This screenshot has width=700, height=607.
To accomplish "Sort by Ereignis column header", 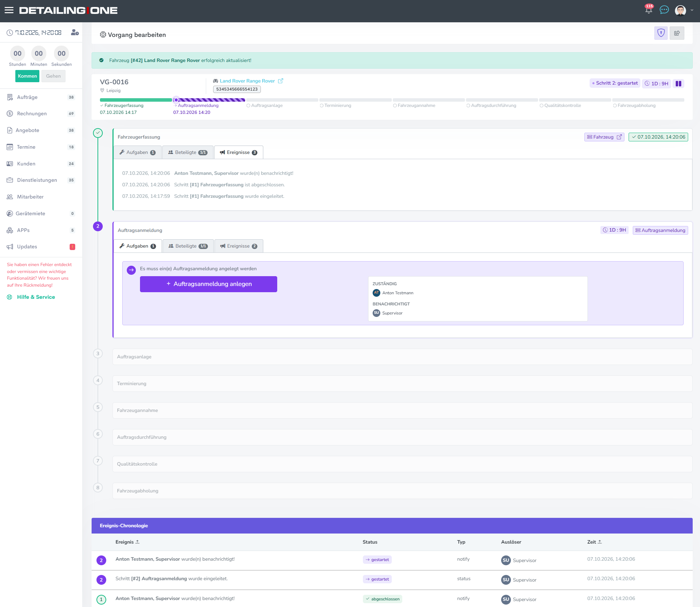I will tap(127, 542).
